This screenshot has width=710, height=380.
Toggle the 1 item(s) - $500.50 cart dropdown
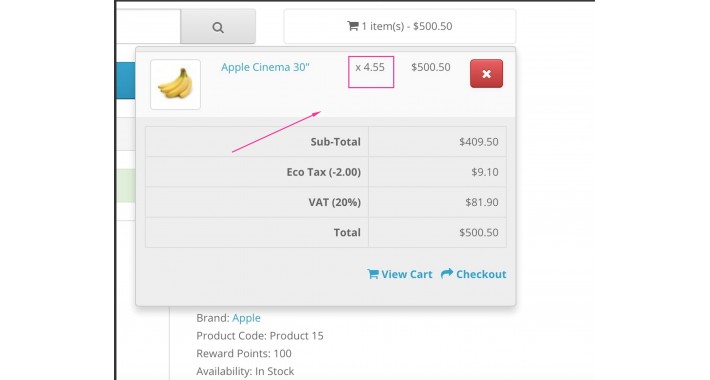pyautogui.click(x=400, y=26)
